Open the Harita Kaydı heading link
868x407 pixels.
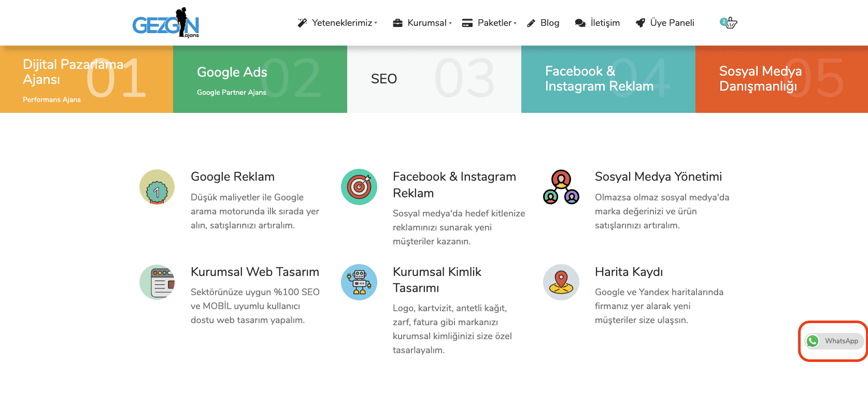629,272
